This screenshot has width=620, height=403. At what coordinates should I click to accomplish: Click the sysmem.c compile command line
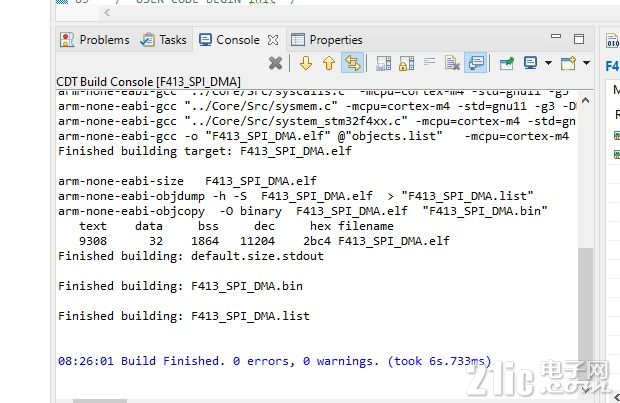click(x=317, y=106)
